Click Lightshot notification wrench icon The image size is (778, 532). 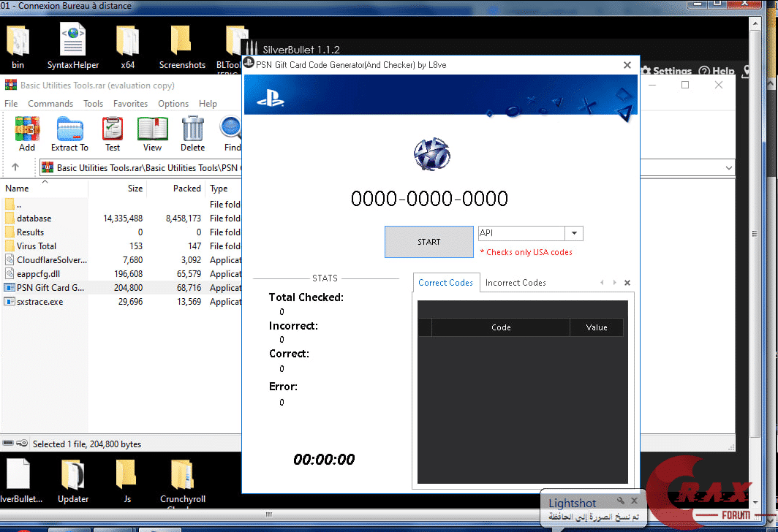[620, 501]
